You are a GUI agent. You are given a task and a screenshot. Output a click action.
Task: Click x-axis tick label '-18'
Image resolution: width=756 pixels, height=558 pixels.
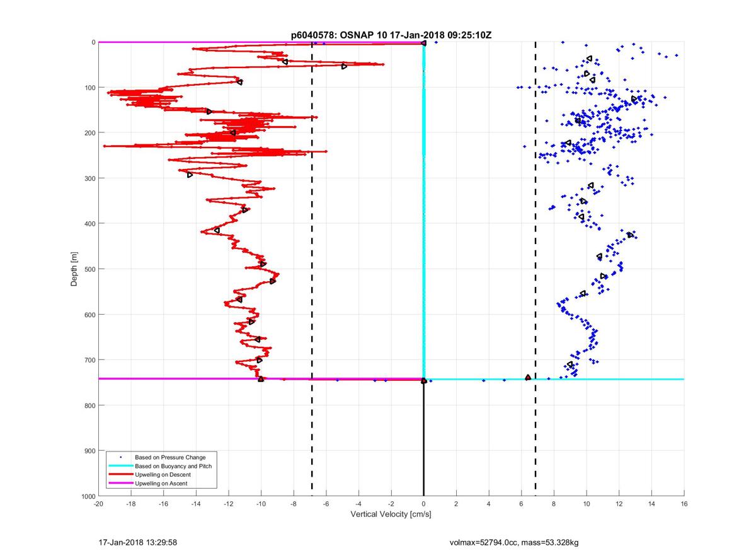point(131,504)
